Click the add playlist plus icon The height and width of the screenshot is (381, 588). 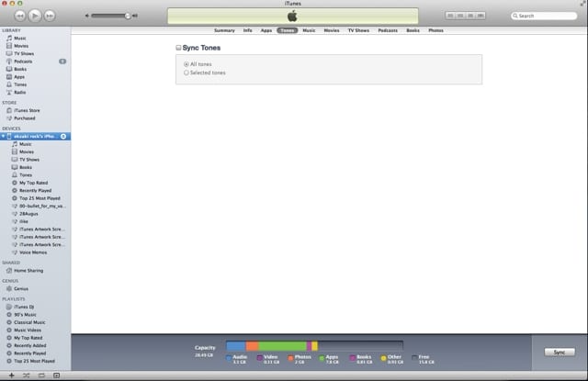click(11, 375)
